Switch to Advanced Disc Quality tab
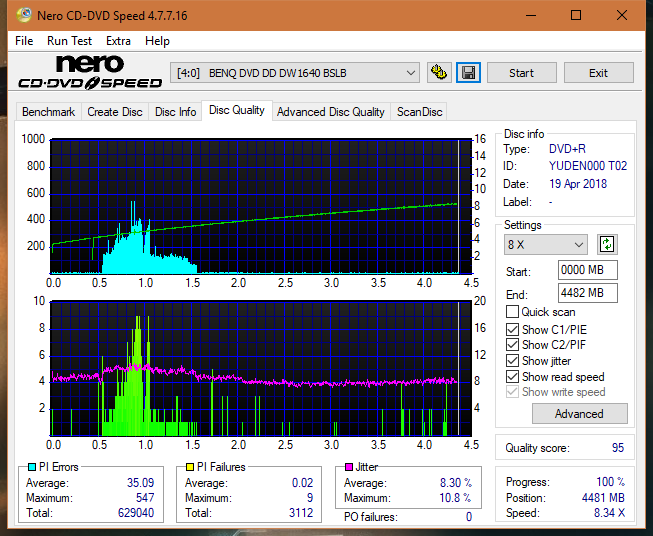 [331, 112]
